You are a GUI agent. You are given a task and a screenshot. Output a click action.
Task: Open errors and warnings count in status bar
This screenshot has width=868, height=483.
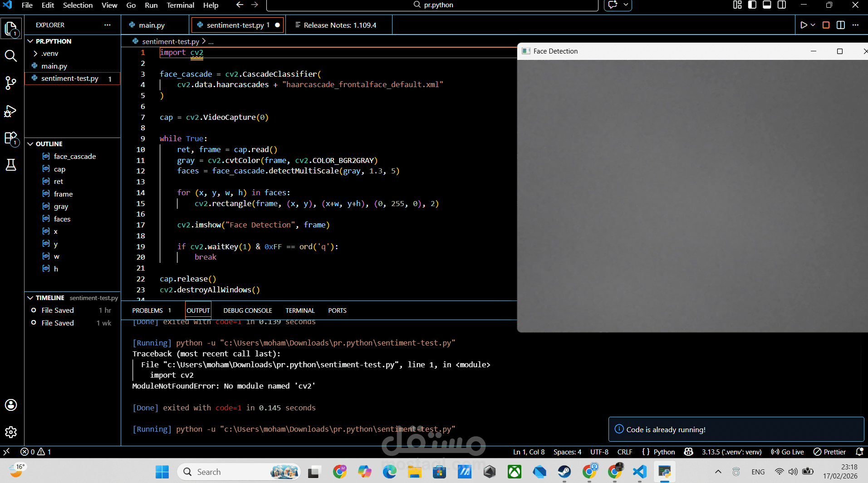[36, 452]
